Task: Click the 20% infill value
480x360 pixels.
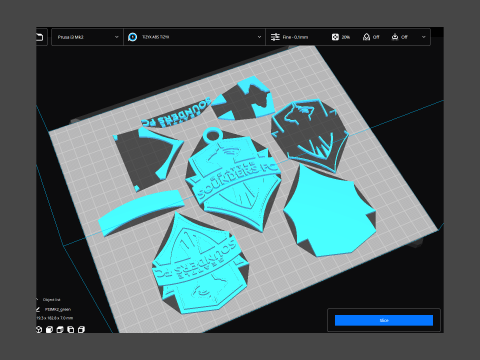Action: pyautogui.click(x=346, y=37)
